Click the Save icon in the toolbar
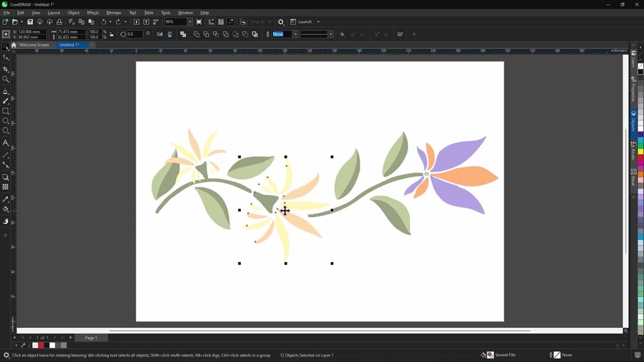 30,22
